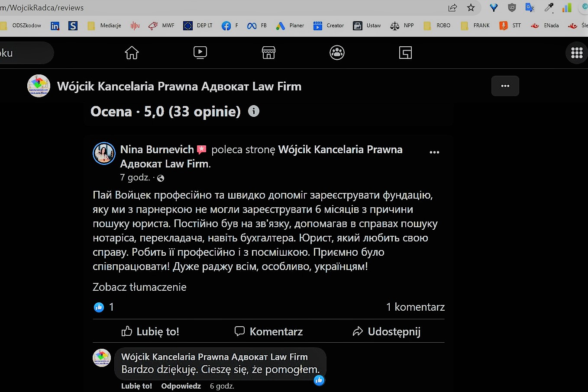The height and width of the screenshot is (392, 588).
Task: Click the 6 godz. comment timestamp
Action: (x=222, y=386)
